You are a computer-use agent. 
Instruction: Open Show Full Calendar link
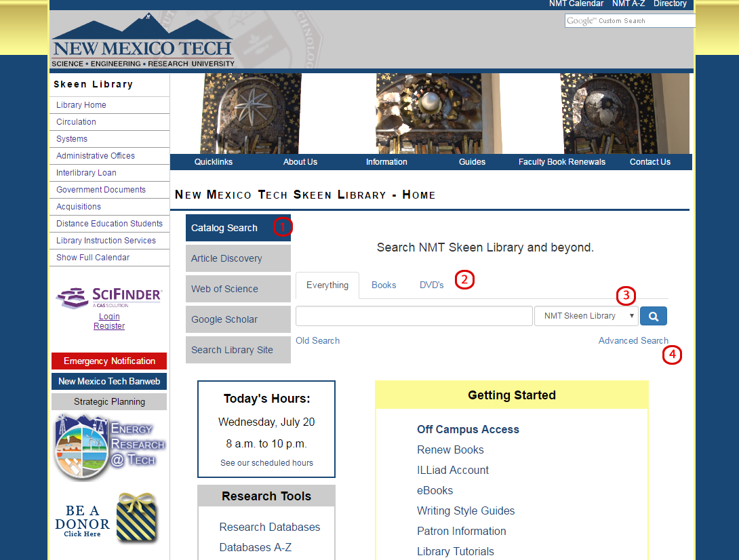(x=93, y=258)
